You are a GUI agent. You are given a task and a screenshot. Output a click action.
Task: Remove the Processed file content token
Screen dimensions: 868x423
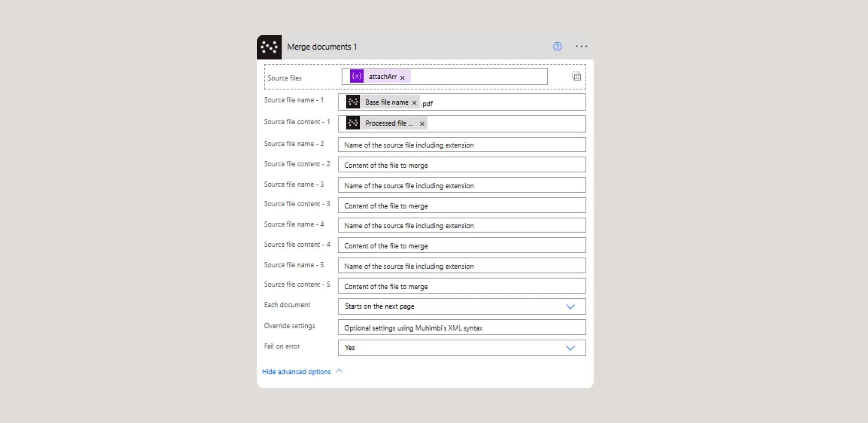422,124
